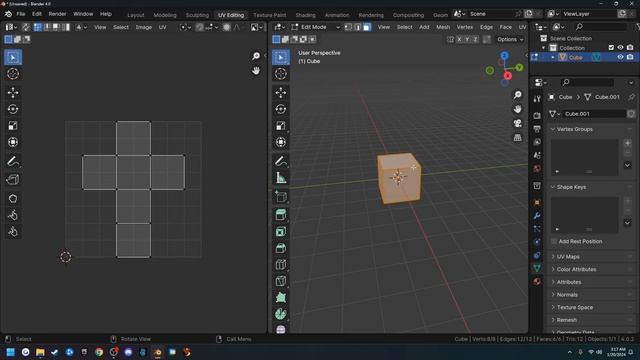Select the Spin tool

point(281,314)
